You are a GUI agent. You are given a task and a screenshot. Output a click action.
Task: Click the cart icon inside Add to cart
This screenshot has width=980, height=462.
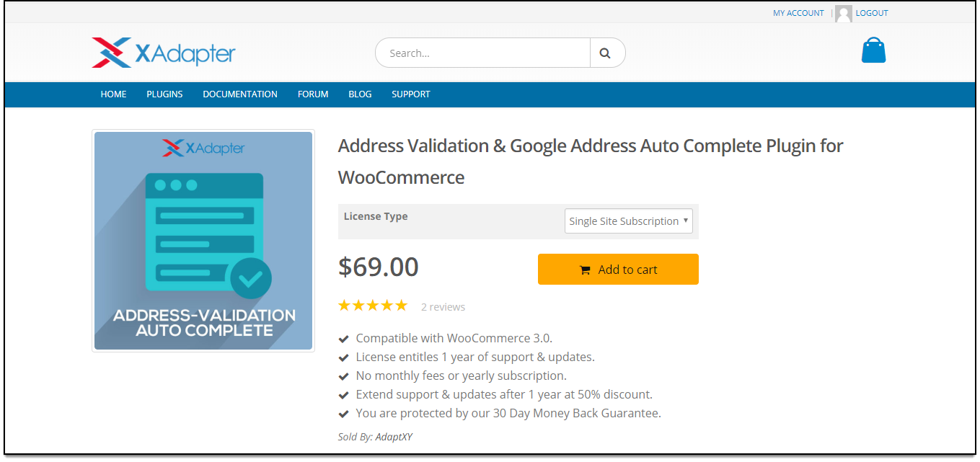(x=586, y=269)
